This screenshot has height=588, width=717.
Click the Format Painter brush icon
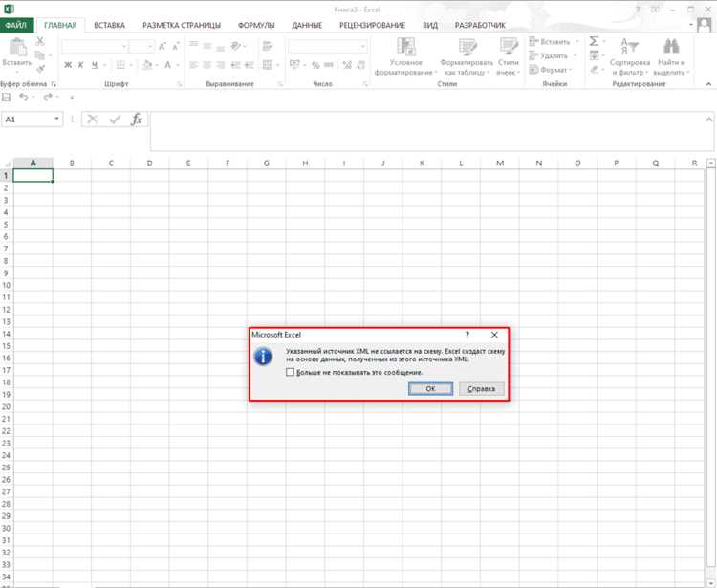coord(40,69)
